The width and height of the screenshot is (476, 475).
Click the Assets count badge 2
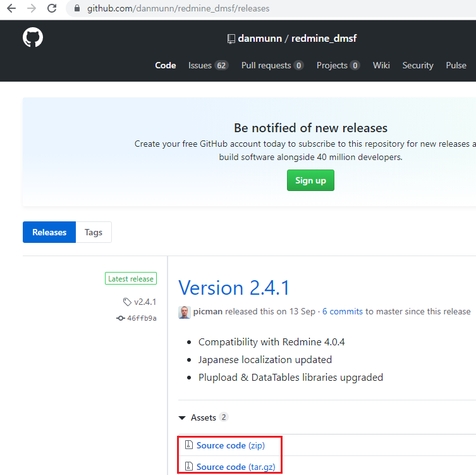tap(224, 417)
